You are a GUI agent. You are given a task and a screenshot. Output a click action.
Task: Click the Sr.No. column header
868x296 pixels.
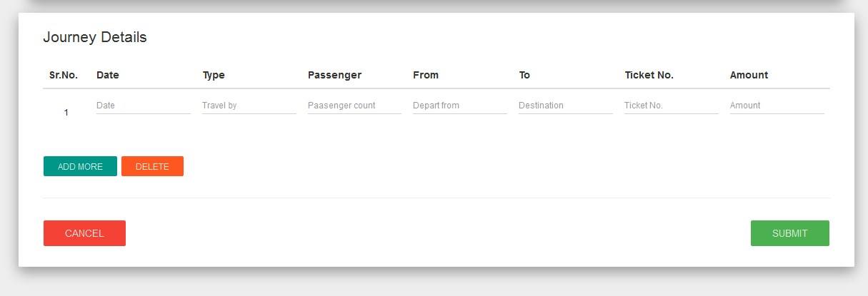64,75
